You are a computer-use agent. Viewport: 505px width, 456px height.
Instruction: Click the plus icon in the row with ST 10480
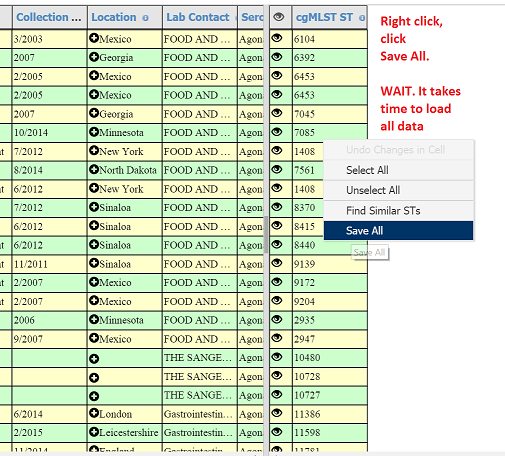point(94,359)
